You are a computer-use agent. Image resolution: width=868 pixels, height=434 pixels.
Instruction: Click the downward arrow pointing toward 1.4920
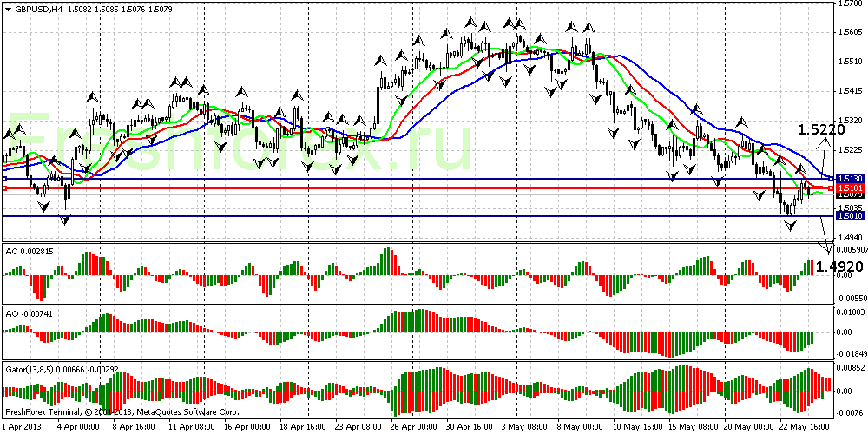[x=825, y=233]
